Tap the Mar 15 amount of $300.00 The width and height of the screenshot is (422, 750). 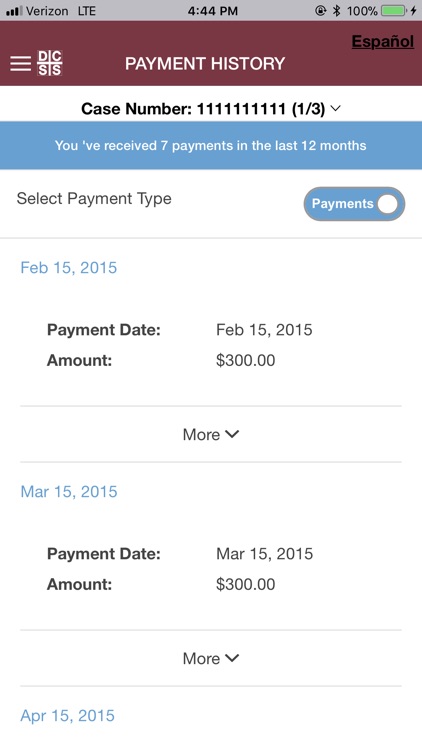(x=245, y=584)
